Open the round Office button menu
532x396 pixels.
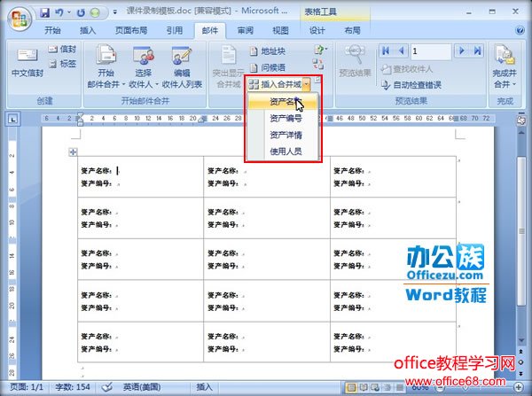(20, 19)
